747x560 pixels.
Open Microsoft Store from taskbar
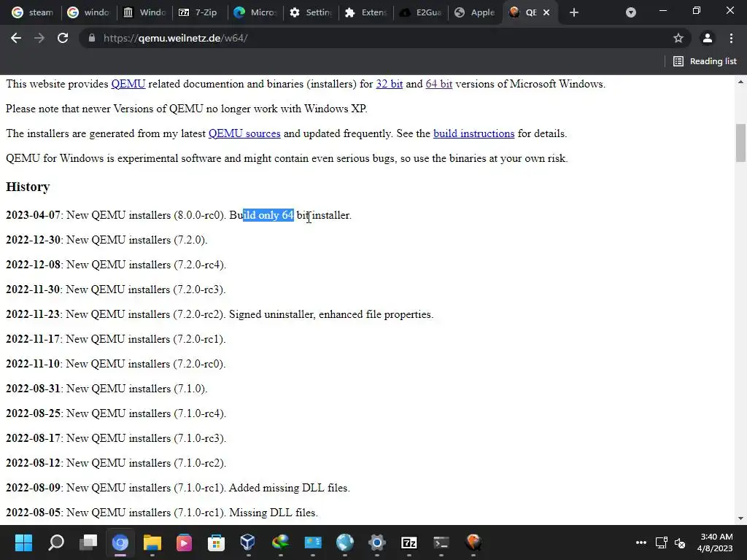point(216,542)
